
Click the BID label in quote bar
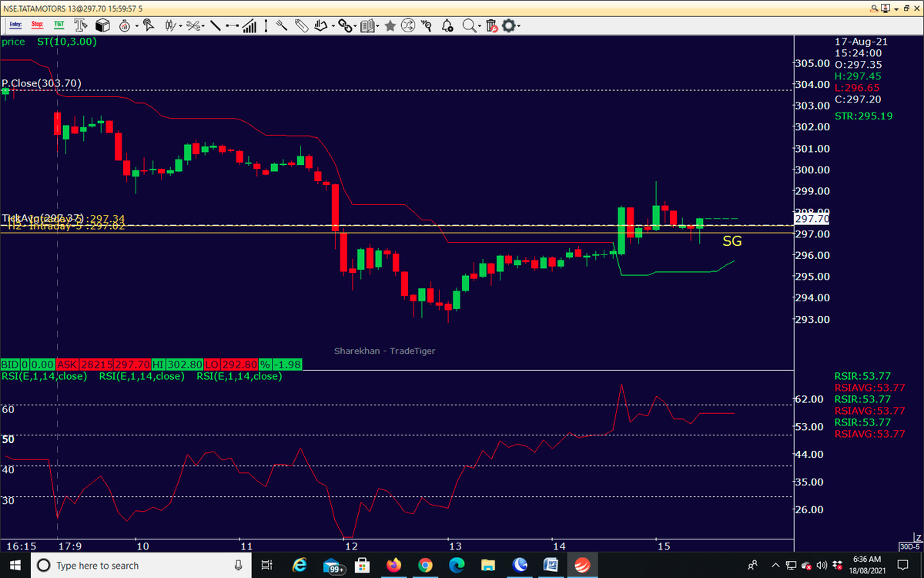pyautogui.click(x=10, y=364)
